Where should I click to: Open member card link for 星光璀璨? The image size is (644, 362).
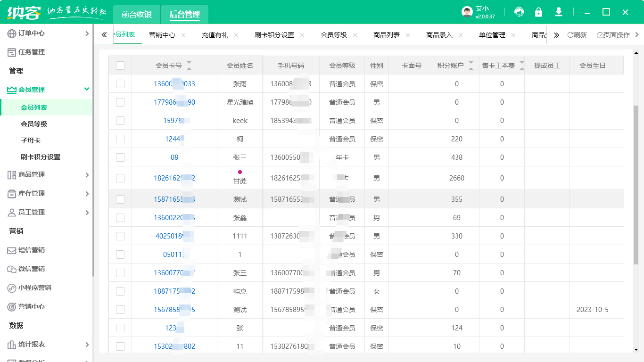pos(174,102)
